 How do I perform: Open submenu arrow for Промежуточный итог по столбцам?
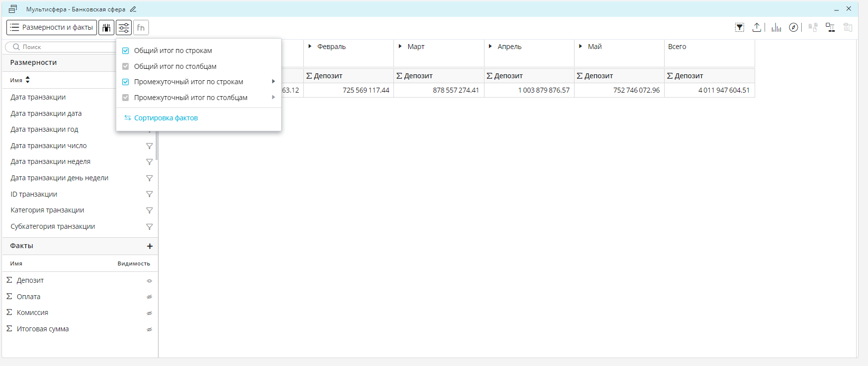[x=273, y=98]
